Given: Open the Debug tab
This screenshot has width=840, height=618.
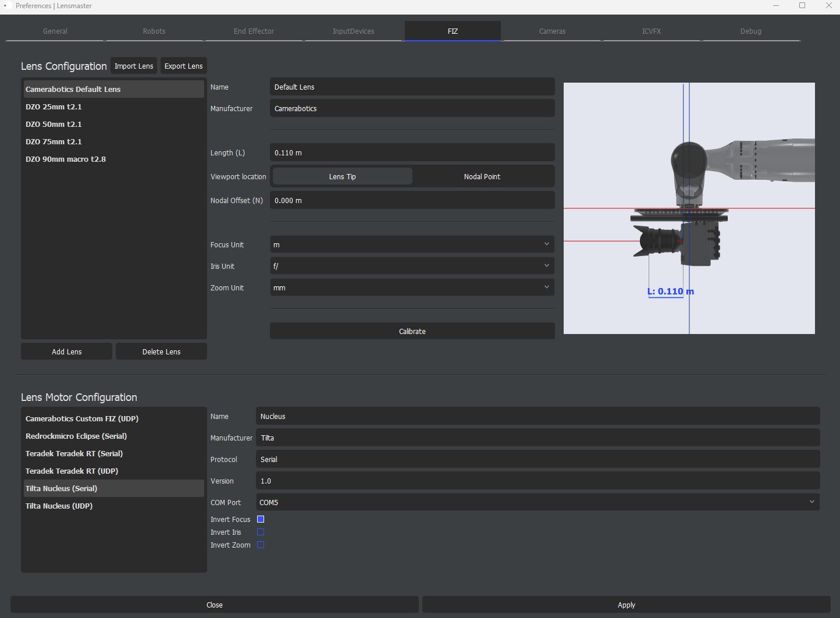Looking at the screenshot, I should pyautogui.click(x=751, y=31).
